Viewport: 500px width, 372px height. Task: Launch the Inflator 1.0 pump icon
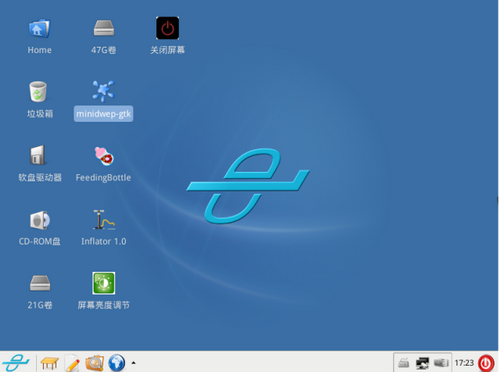104,220
